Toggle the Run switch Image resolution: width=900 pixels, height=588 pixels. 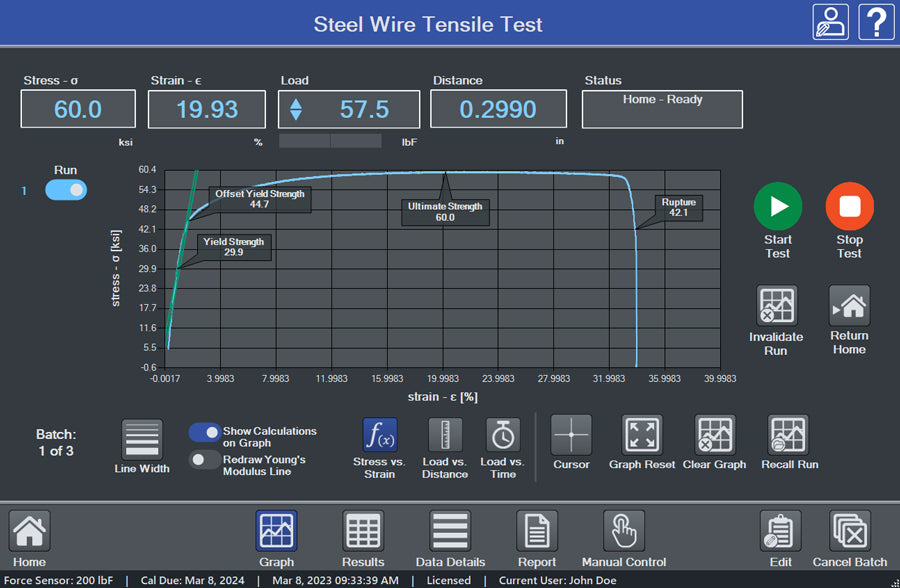(x=64, y=189)
